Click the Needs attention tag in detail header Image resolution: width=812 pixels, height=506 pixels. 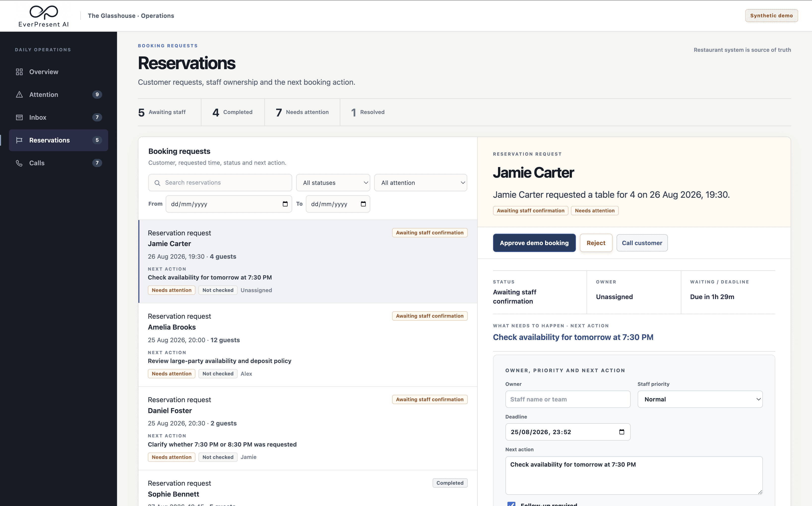pos(595,210)
